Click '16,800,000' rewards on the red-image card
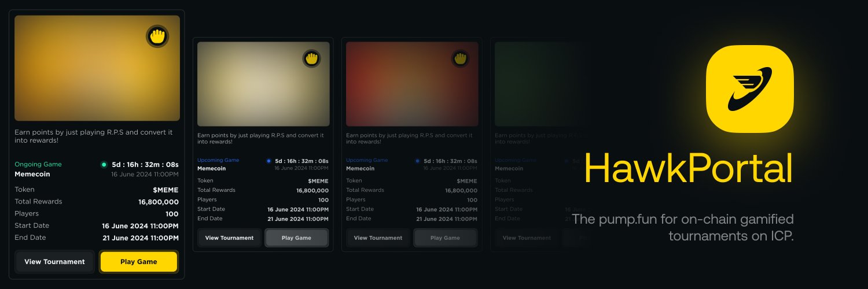 [x=461, y=190]
